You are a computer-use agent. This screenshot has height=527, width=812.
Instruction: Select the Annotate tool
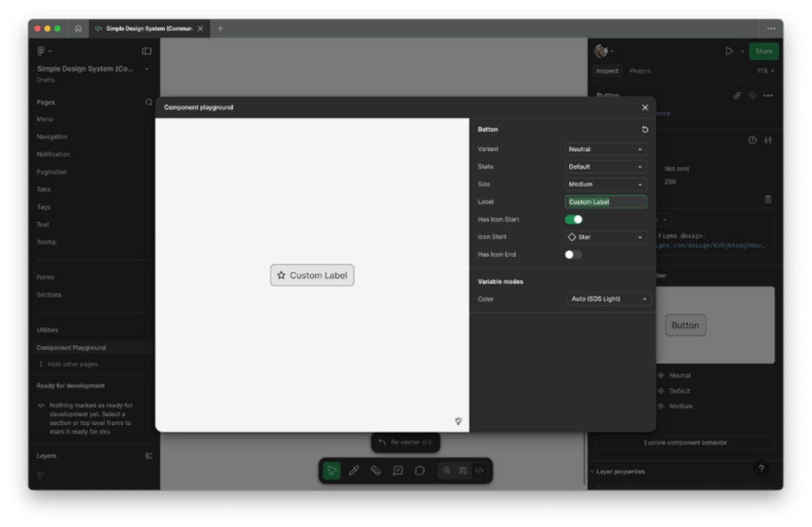[398, 471]
